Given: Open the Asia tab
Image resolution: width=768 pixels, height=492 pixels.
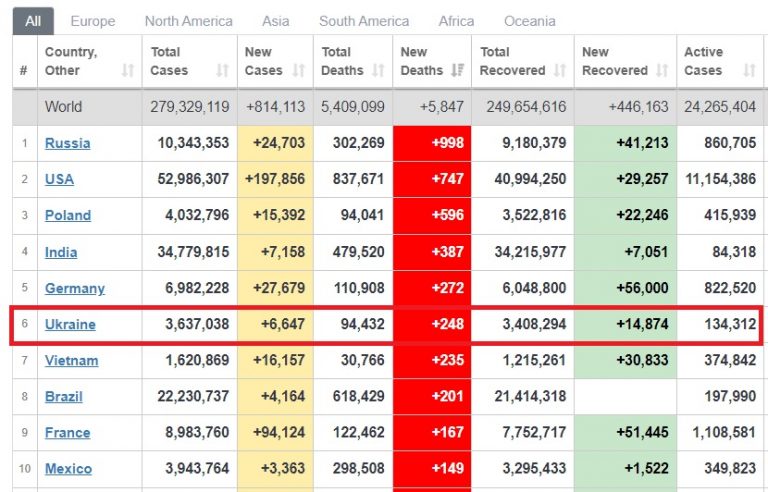Looking at the screenshot, I should pyautogui.click(x=276, y=21).
